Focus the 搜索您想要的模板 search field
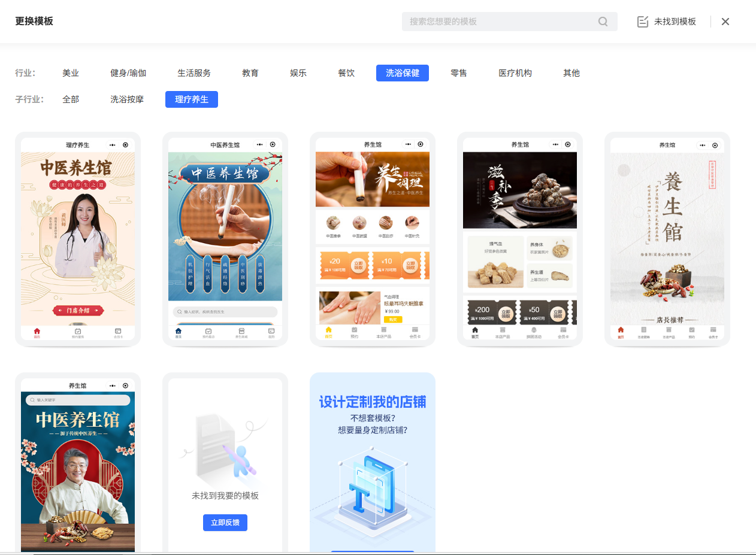The height and width of the screenshot is (555, 756). (x=509, y=22)
